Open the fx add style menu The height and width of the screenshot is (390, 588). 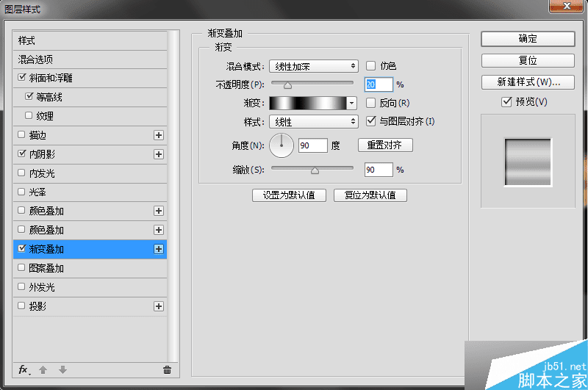tap(24, 370)
